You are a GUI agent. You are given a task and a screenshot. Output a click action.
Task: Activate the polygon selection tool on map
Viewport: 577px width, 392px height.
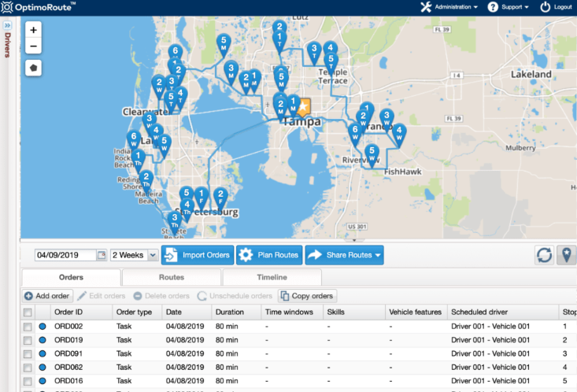(x=33, y=68)
